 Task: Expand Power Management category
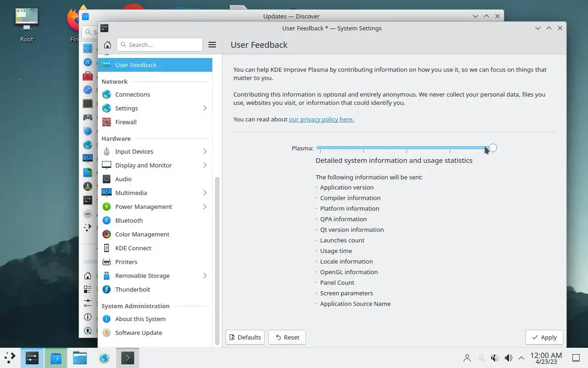tap(205, 207)
